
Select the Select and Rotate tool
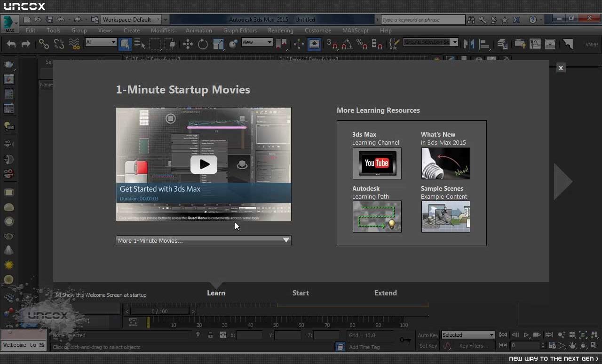203,44
